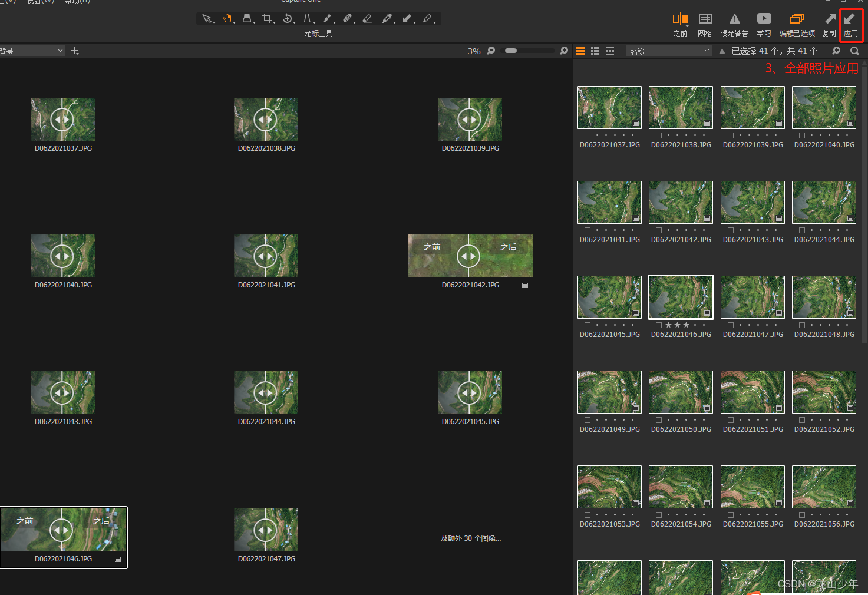
Task: Click the split-view handle on D0622021037.JPG
Action: point(62,120)
